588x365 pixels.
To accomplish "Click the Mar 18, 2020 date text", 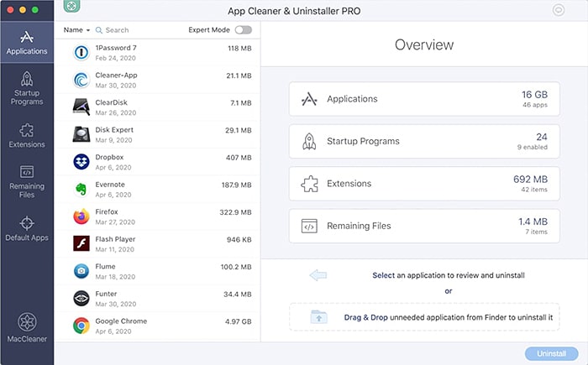I will tap(115, 277).
